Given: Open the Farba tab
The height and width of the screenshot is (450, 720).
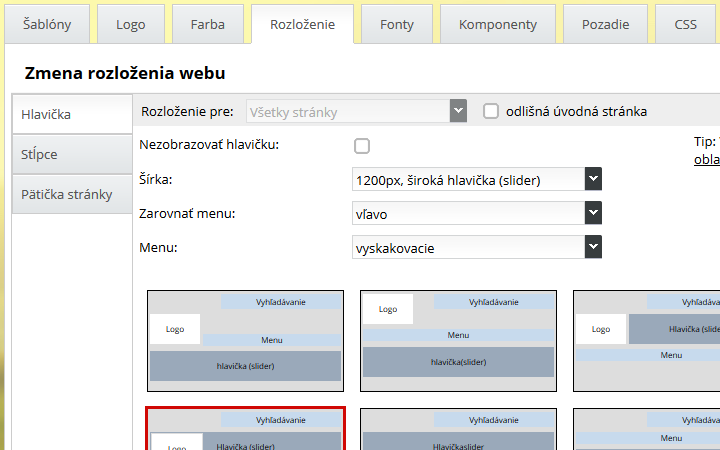Looking at the screenshot, I should pyautogui.click(x=207, y=24).
